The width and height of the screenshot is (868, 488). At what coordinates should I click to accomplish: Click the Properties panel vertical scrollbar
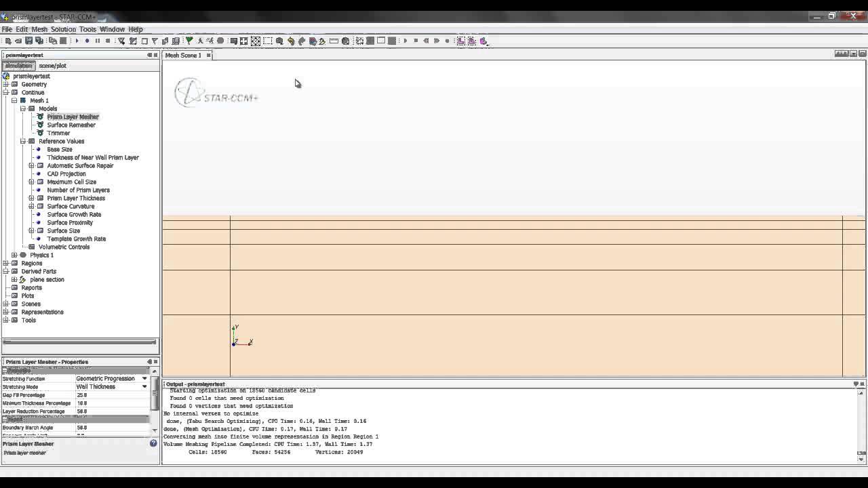pyautogui.click(x=155, y=392)
